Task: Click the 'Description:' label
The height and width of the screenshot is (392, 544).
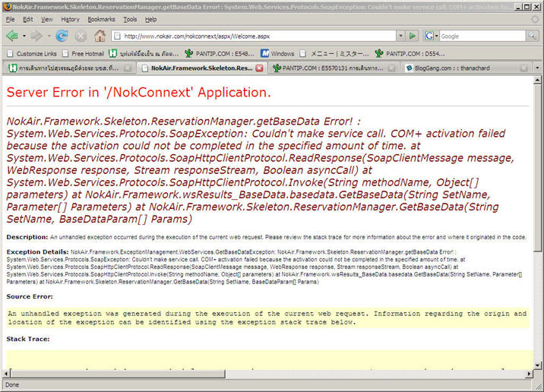Action: click(27, 237)
